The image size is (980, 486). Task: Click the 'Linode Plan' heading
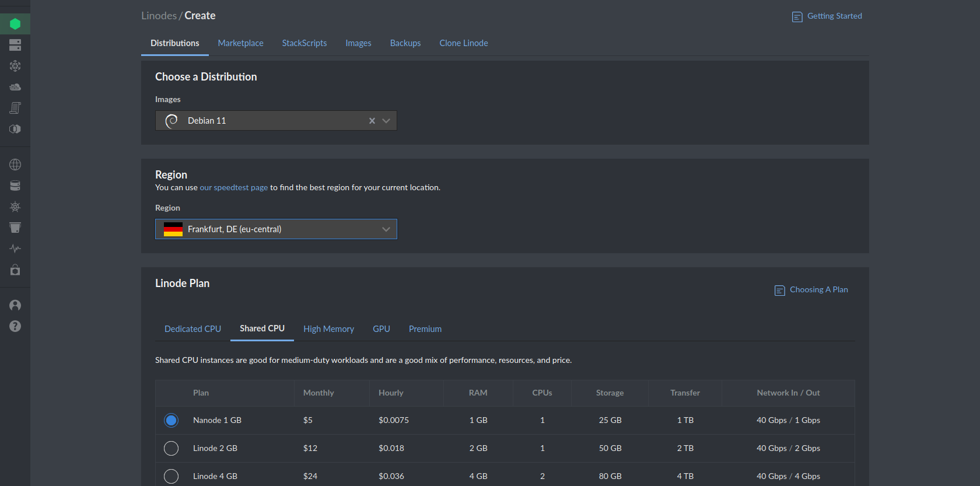pyautogui.click(x=182, y=284)
